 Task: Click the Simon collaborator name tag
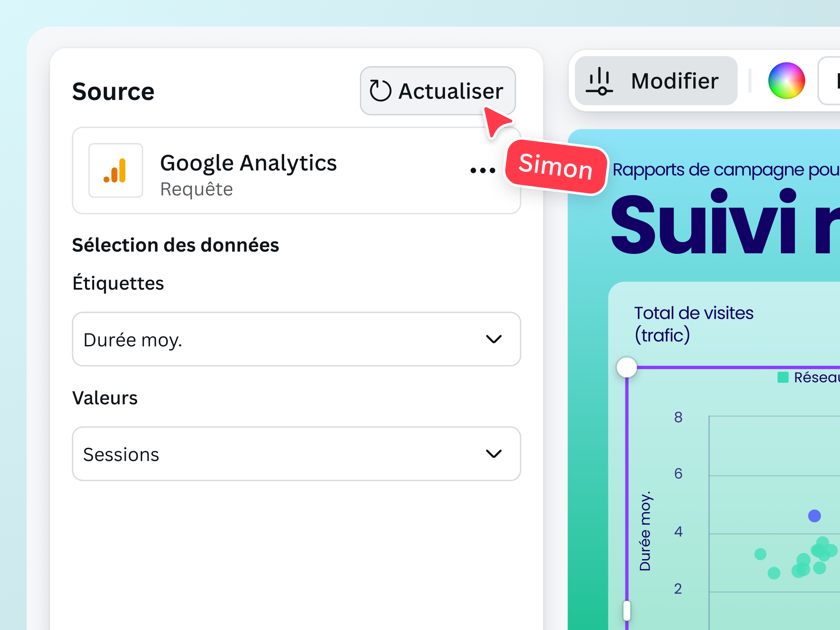555,167
